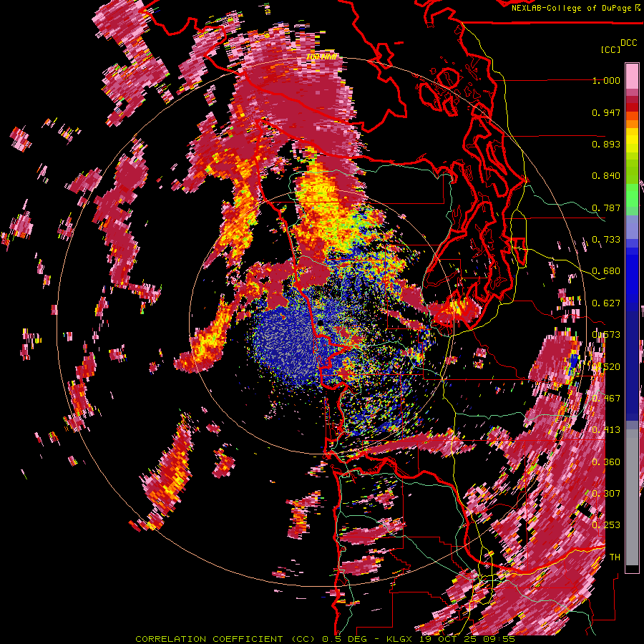Click the CORRELATION COEFFICIENT (CC) product title
The height and width of the screenshot is (644, 644).
pos(227,639)
